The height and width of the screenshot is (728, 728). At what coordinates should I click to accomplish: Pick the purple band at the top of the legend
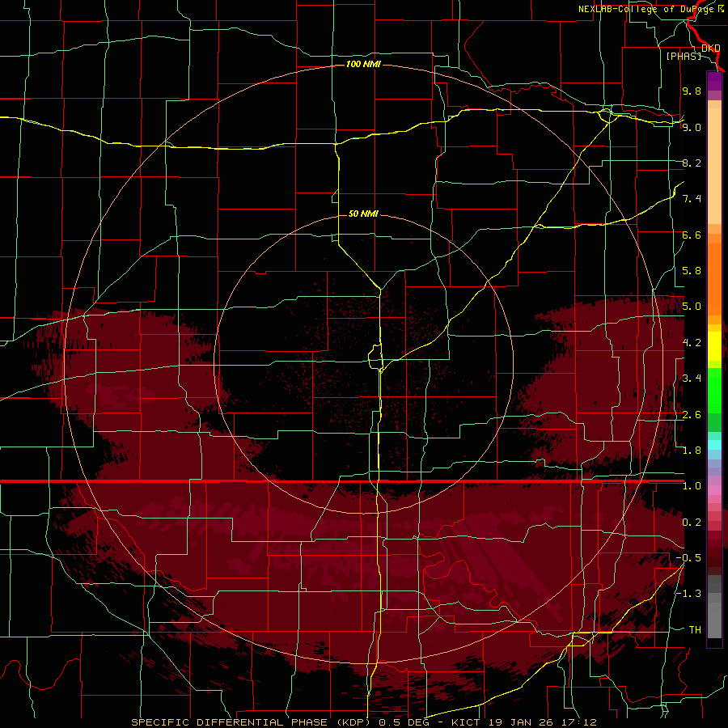(714, 81)
